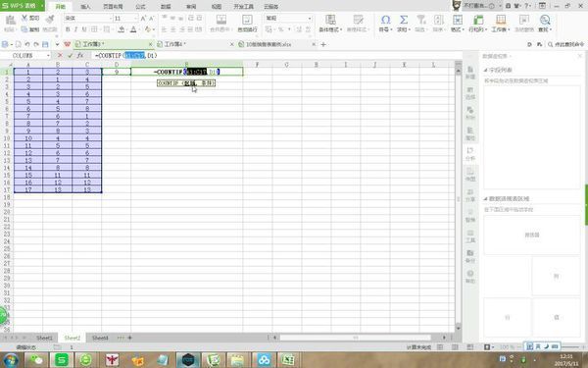
Task: Open the Symbol (Ω) insert tool
Action: [385, 20]
